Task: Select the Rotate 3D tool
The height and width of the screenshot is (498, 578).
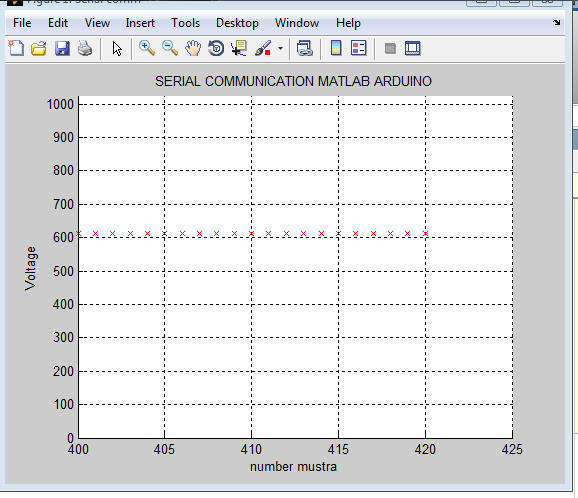Action: [x=216, y=48]
